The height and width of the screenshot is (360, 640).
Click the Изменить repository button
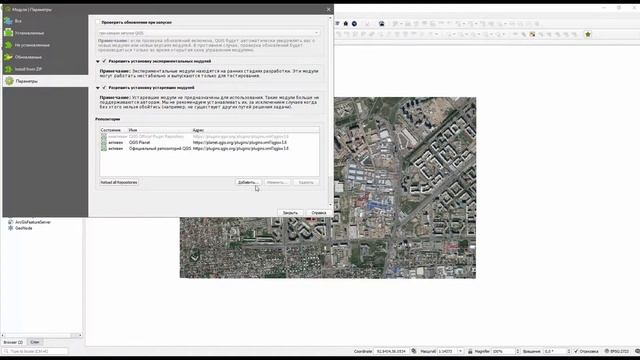click(277, 182)
